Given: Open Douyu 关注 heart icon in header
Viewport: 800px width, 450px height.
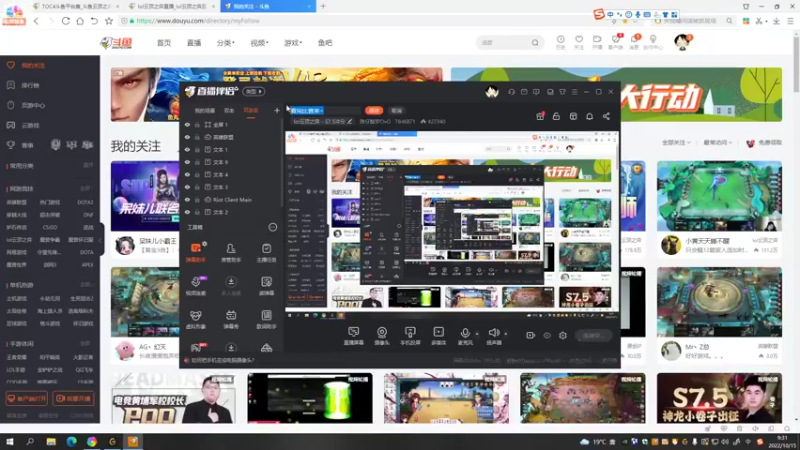Looking at the screenshot, I should point(579,42).
